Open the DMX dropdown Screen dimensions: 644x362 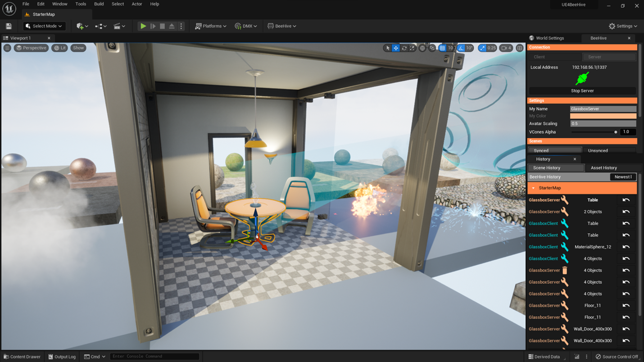(x=246, y=26)
